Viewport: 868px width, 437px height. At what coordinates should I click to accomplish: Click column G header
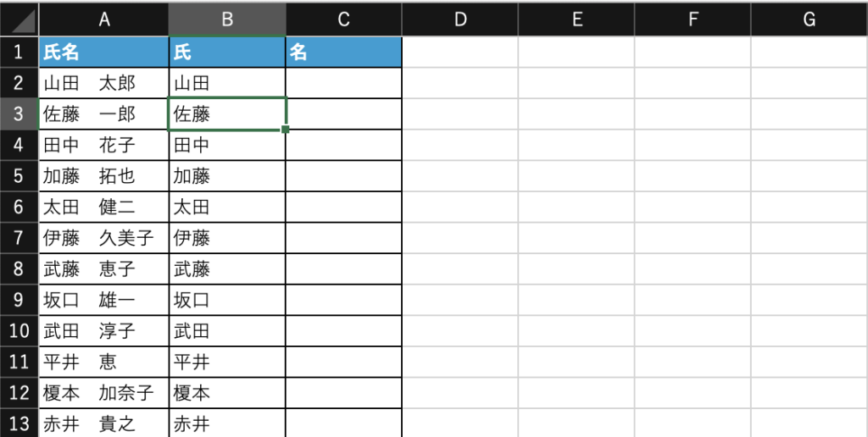(809, 19)
